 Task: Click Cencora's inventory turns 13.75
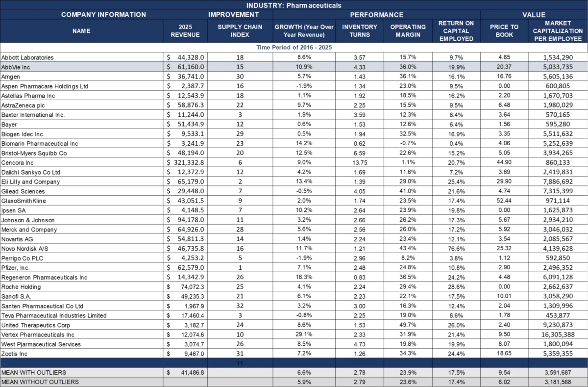point(360,162)
